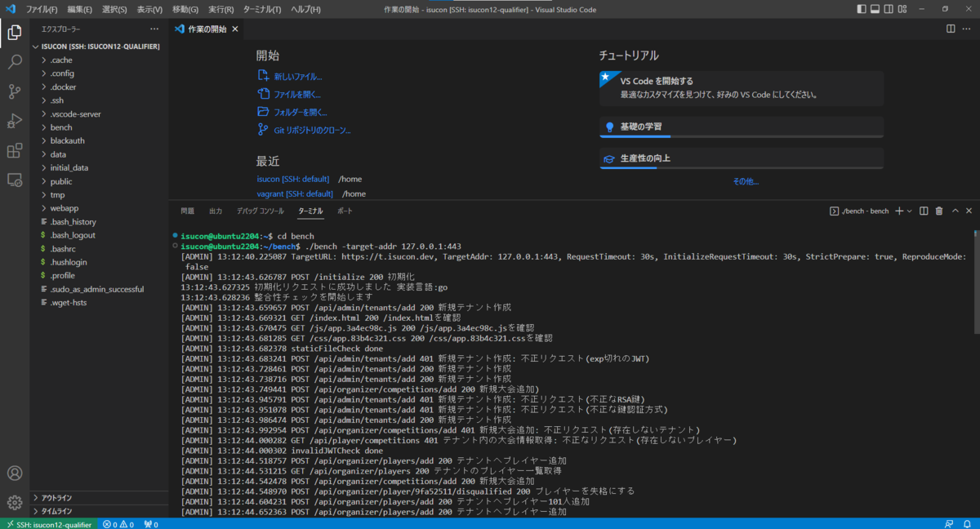Click the VS Code logo in title bar
This screenshot has width=980, height=529.
11,9
